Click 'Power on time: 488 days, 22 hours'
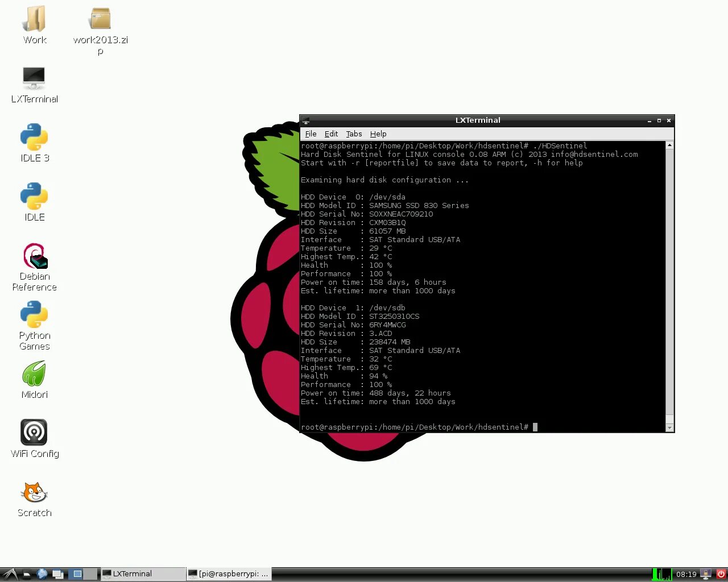728x582 pixels. point(376,393)
